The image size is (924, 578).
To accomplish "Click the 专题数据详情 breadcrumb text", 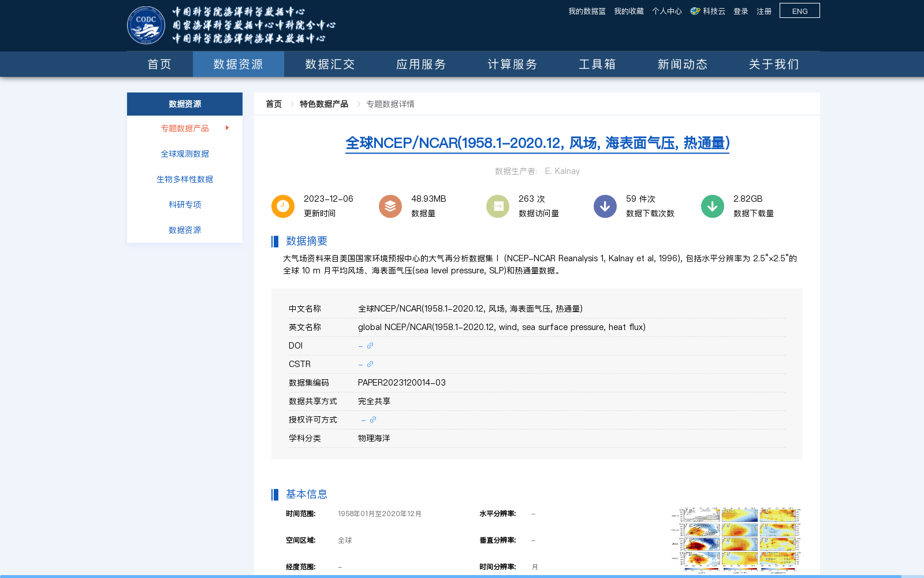I will click(390, 104).
